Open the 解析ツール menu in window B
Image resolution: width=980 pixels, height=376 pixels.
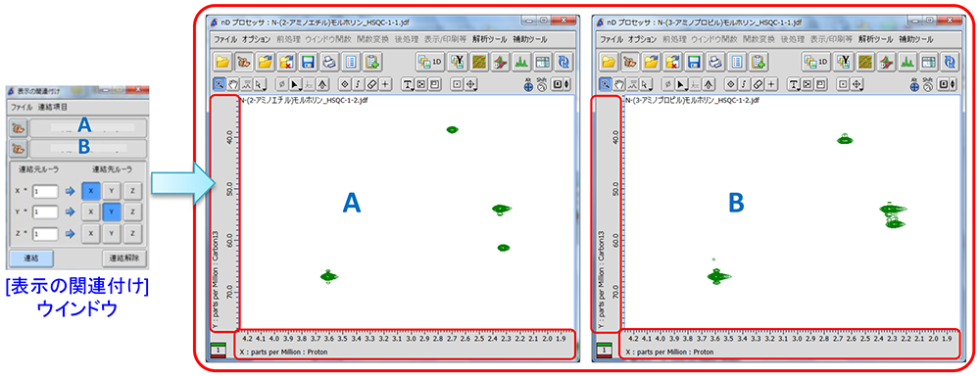tap(875, 39)
